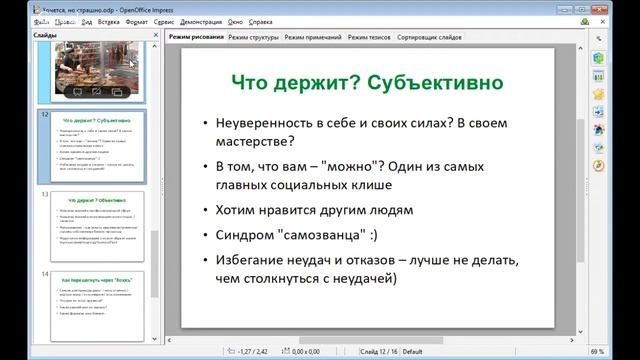640x360 pixels.
Task: Open the sidebar Properties deck icon
Action: pyautogui.click(x=598, y=58)
